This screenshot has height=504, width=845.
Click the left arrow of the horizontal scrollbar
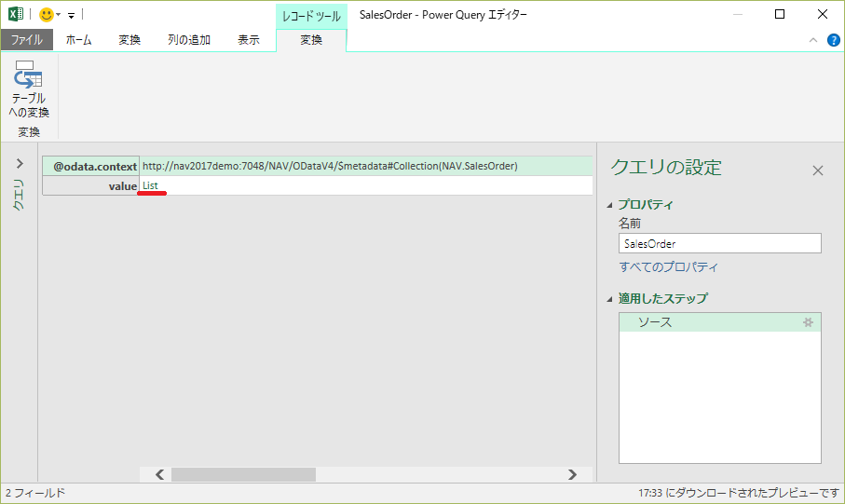[x=159, y=474]
